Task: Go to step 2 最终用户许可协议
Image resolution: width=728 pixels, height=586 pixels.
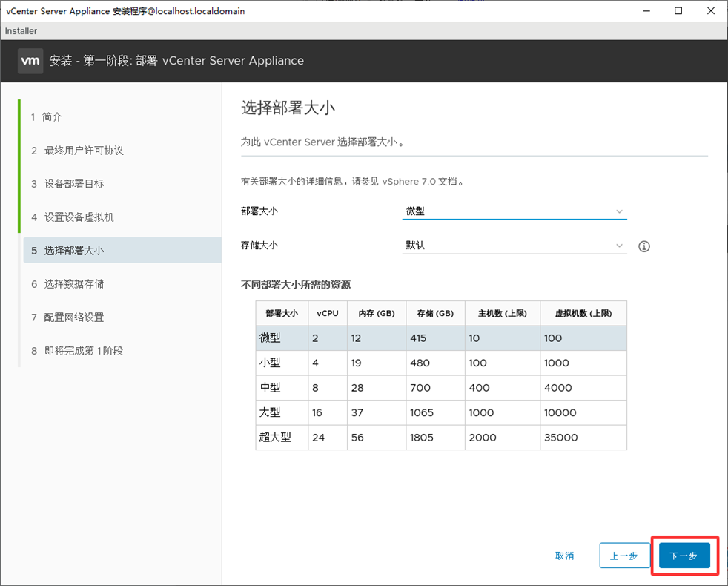Action: click(x=83, y=151)
